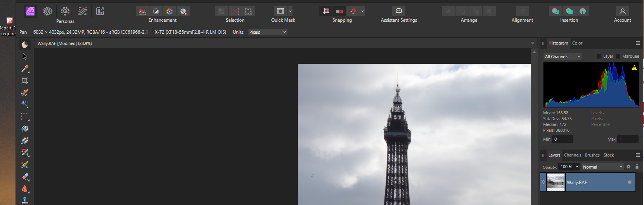
Task: Open the Units Pixels dropdown
Action: click(x=268, y=32)
